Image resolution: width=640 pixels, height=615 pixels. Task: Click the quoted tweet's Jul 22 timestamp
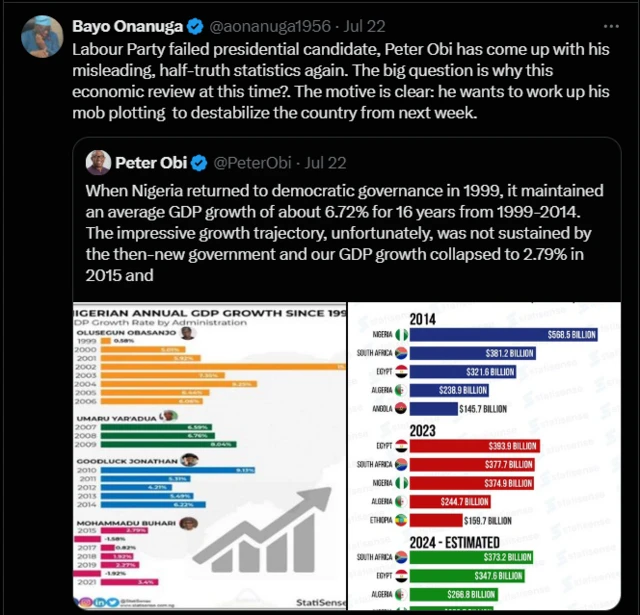pyautogui.click(x=325, y=162)
